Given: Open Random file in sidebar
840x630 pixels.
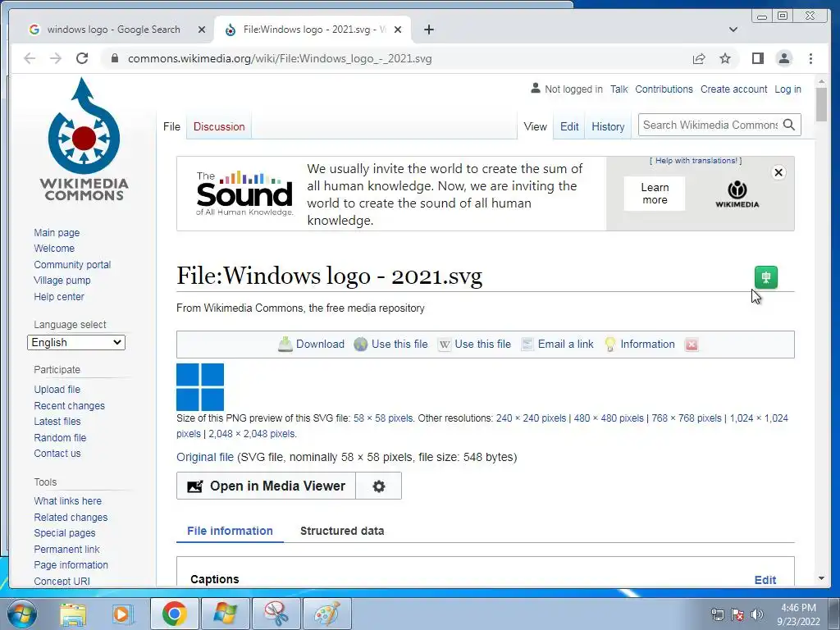Looking at the screenshot, I should pyautogui.click(x=60, y=438).
